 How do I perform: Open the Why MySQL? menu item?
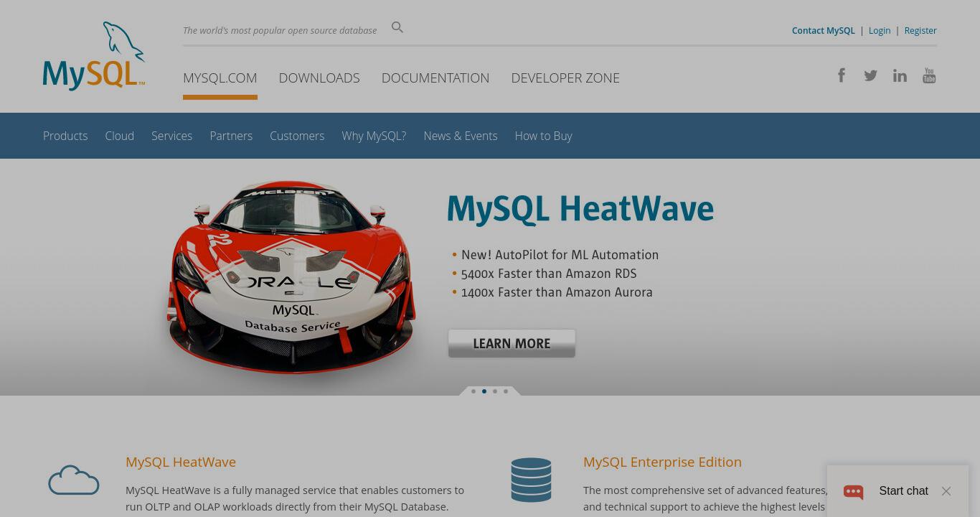tap(374, 136)
